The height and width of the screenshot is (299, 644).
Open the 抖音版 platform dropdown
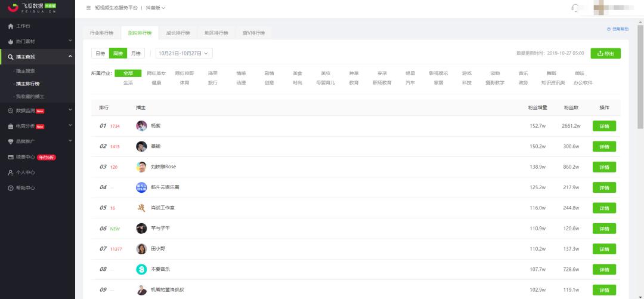pyautogui.click(x=156, y=8)
